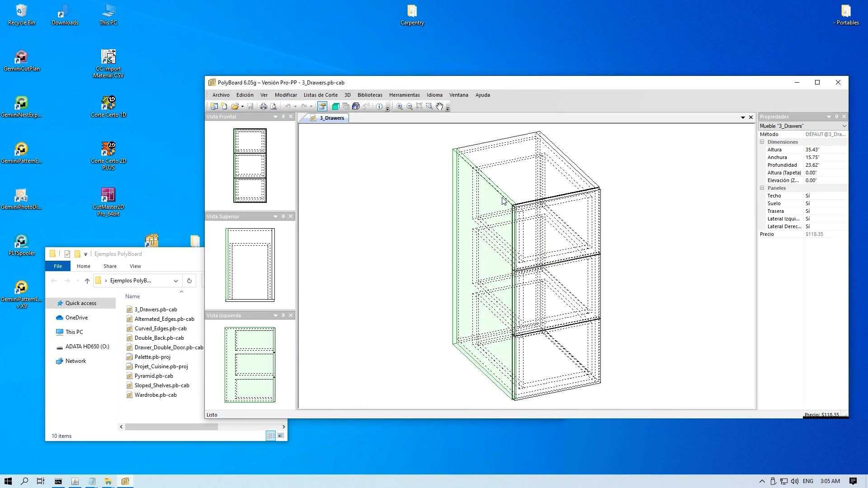Click the green 3D cube view icon
This screenshot has height=488, width=868.
point(335,107)
